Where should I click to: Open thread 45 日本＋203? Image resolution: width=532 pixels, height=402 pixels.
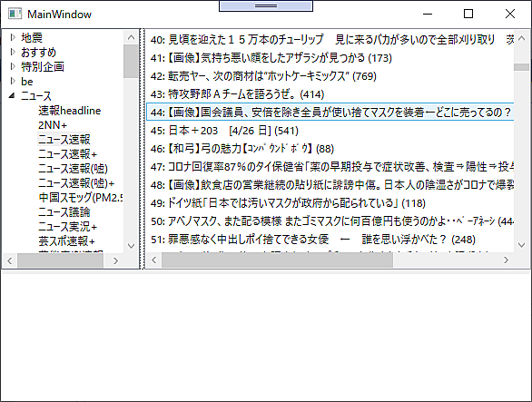tap(330, 131)
